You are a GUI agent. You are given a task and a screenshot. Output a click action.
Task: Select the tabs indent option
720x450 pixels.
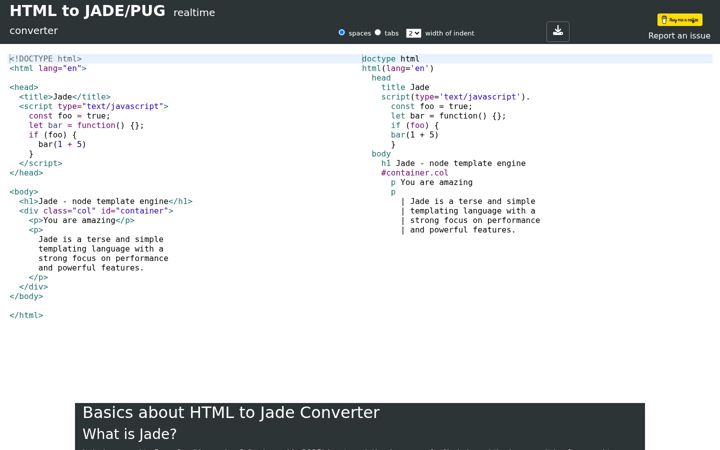[x=377, y=33]
